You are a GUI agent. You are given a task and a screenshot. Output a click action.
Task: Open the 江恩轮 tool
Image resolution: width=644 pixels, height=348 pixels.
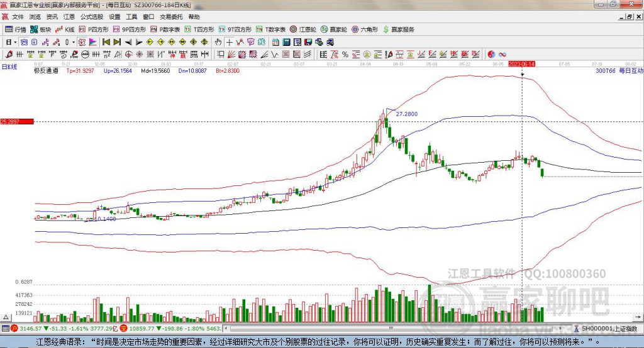point(303,30)
